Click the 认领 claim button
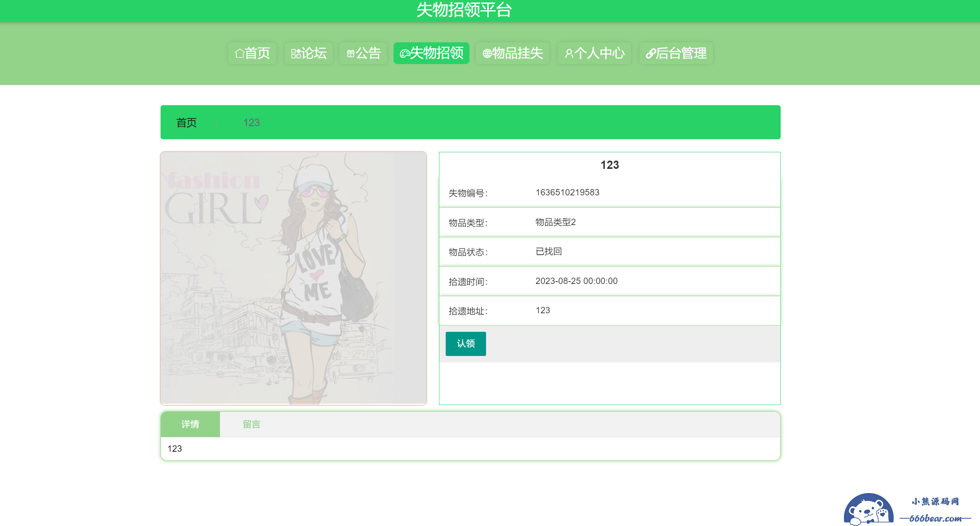Image resolution: width=980 pixels, height=526 pixels. [466, 344]
